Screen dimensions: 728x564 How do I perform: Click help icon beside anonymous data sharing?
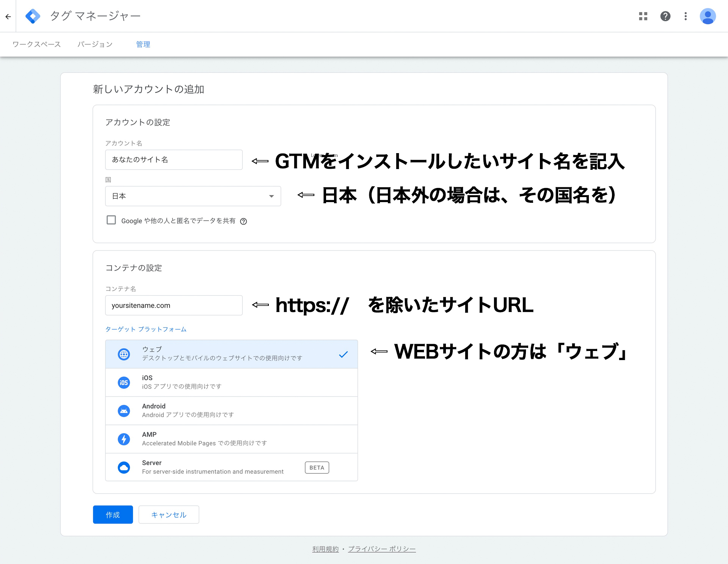point(243,221)
